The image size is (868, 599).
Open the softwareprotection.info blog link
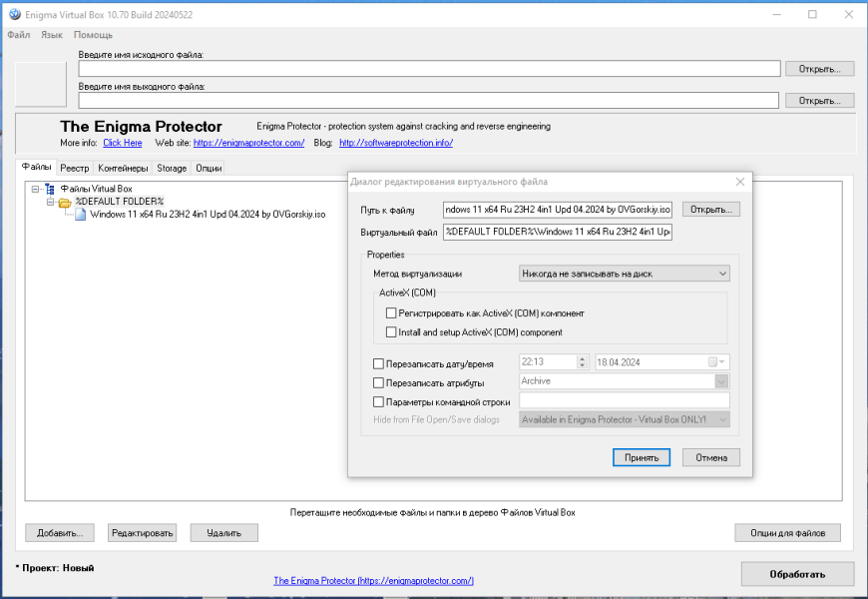[396, 143]
